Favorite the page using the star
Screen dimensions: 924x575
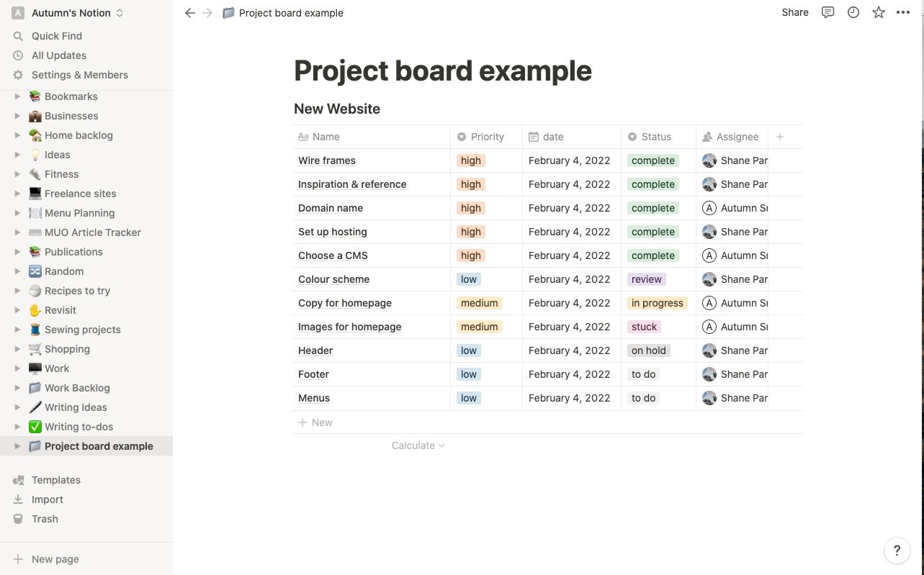click(878, 12)
